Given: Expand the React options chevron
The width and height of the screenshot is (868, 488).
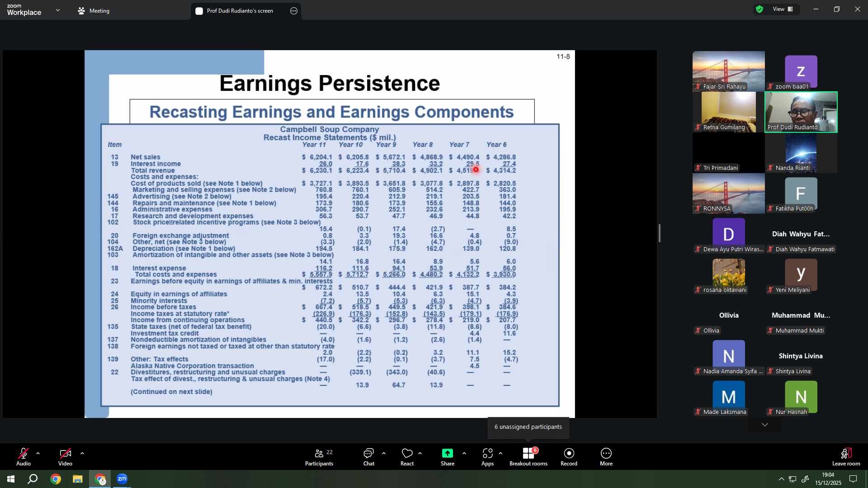Looking at the screenshot, I should coord(420,453).
